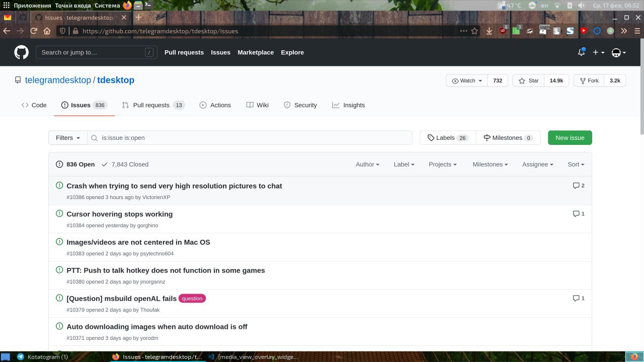Switch to the Actions tab
The width and height of the screenshot is (644, 362).
click(215, 105)
